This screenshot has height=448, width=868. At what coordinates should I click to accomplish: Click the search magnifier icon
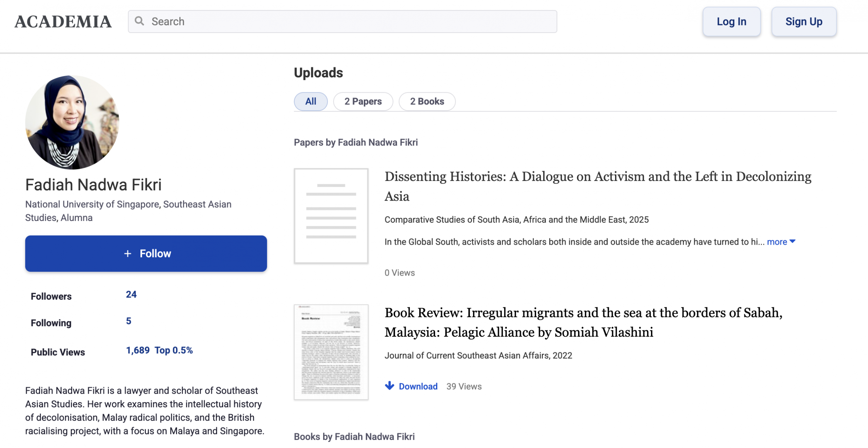(139, 21)
